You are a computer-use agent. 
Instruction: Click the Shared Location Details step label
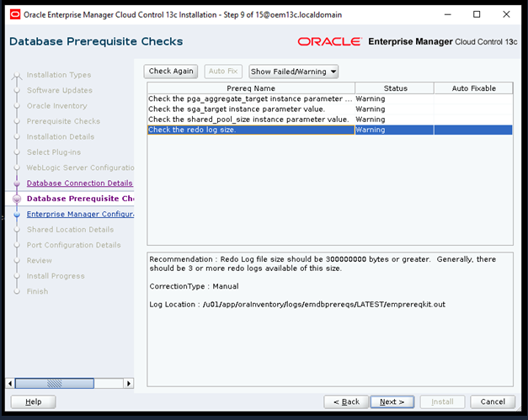tap(71, 230)
